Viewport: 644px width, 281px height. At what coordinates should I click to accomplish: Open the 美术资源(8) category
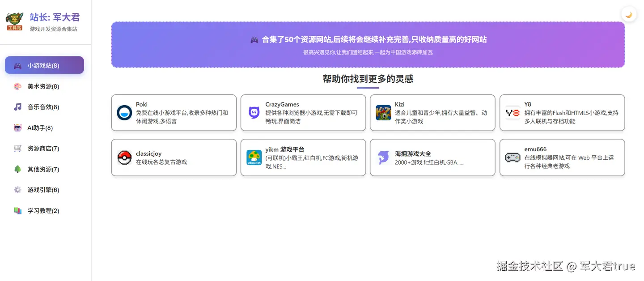point(44,86)
